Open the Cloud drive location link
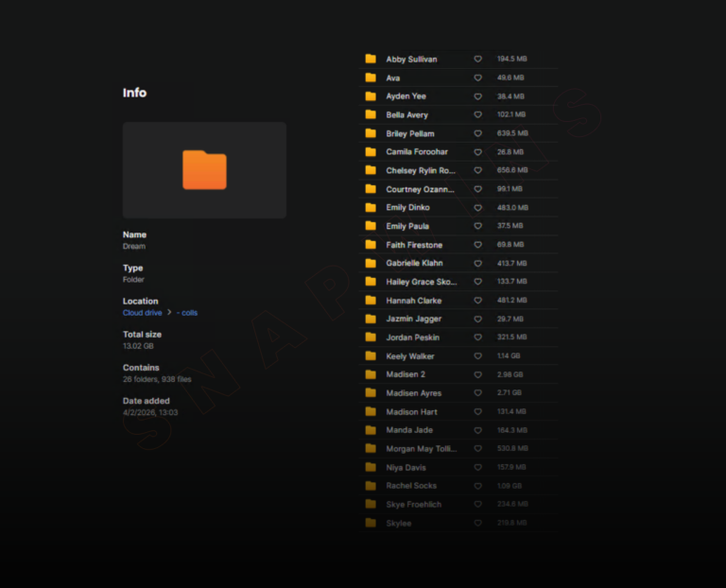 142,313
